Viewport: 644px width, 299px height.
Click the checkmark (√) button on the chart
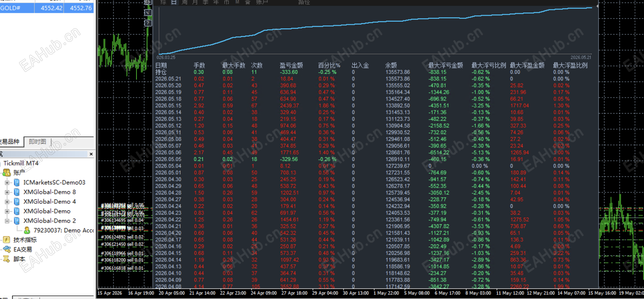[148, 12]
